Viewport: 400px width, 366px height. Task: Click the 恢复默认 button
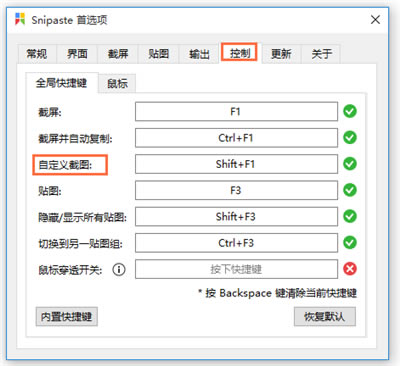pyautogui.click(x=325, y=316)
